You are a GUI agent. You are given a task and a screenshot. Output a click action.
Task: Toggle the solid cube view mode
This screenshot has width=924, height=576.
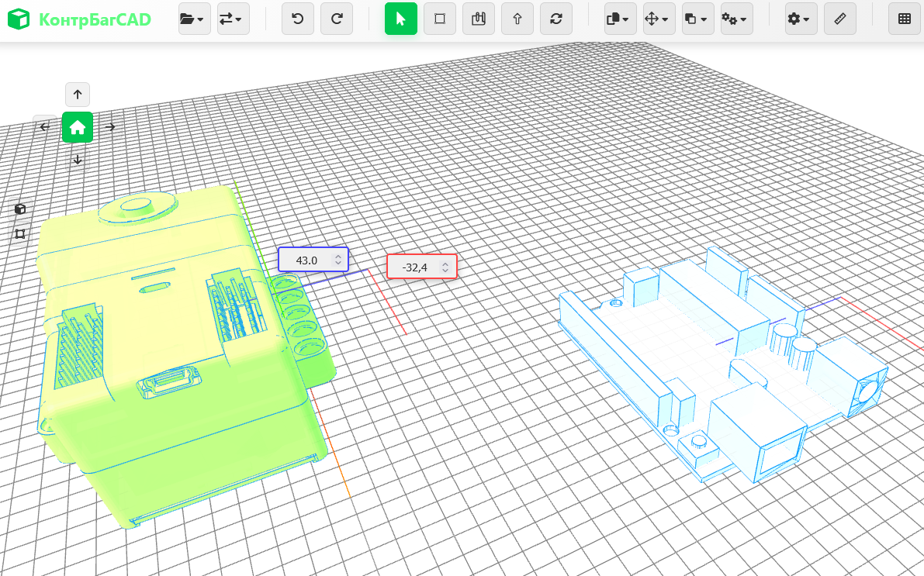tap(21, 209)
